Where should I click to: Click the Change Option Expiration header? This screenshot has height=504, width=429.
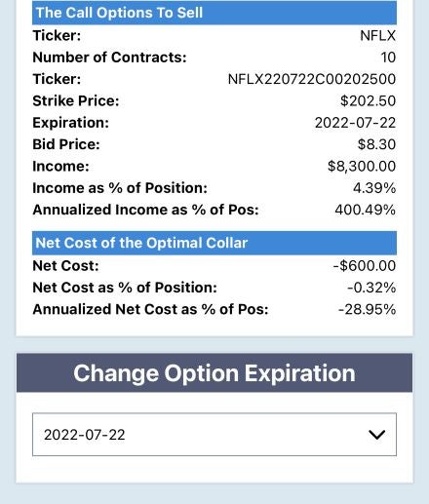tap(214, 372)
